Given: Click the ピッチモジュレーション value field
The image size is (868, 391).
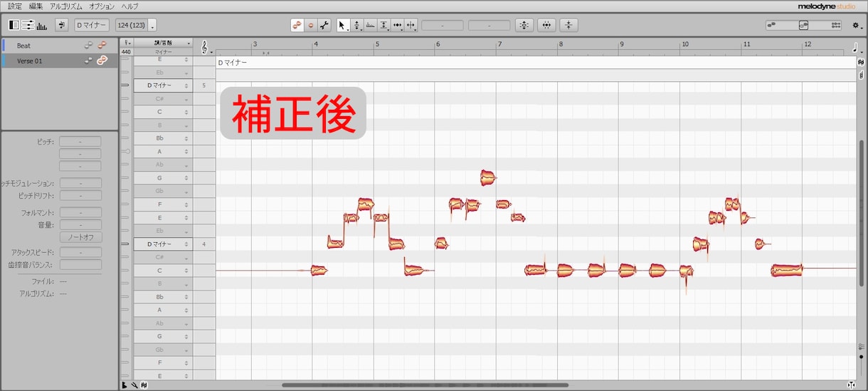Looking at the screenshot, I should [80, 183].
